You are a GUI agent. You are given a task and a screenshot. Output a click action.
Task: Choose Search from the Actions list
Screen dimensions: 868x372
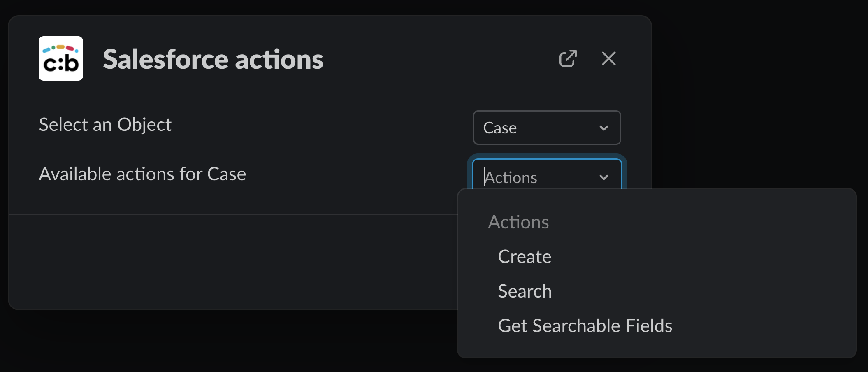[x=525, y=291]
